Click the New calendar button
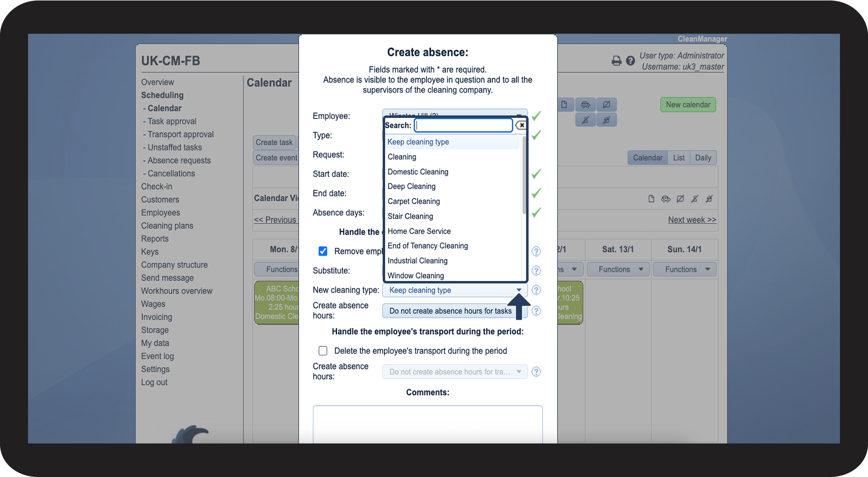The image size is (868, 477). [688, 105]
